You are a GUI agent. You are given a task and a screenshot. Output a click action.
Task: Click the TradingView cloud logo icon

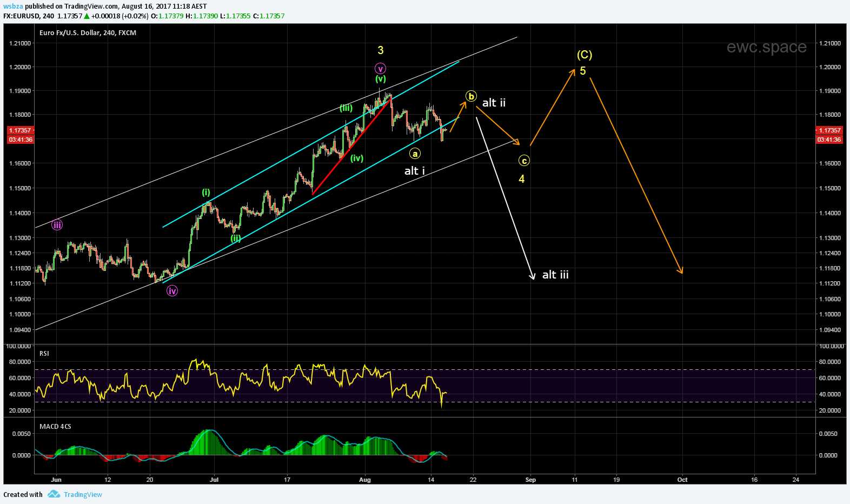click(54, 494)
